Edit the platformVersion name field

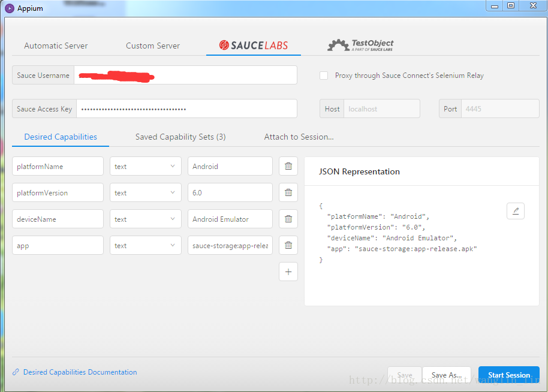pyautogui.click(x=58, y=192)
